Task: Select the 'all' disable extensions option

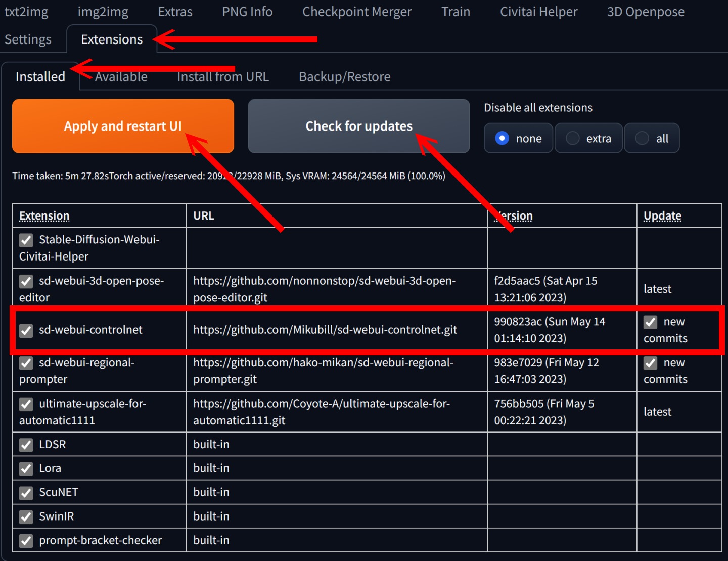Action: click(642, 138)
